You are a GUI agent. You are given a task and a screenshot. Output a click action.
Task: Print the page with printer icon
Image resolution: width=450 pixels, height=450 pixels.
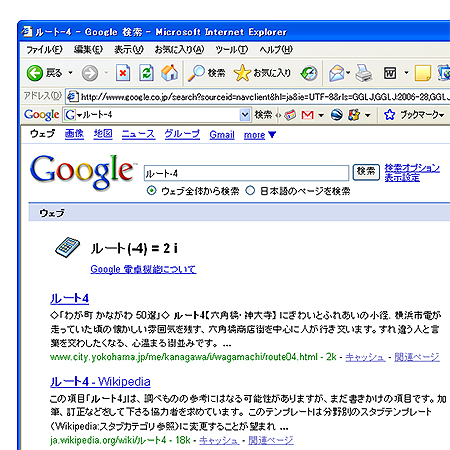(363, 73)
